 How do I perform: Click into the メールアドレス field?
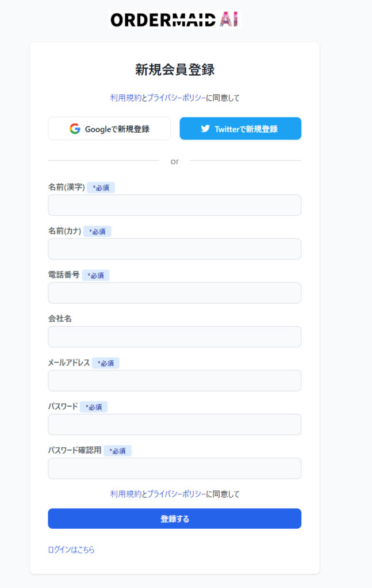[175, 381]
